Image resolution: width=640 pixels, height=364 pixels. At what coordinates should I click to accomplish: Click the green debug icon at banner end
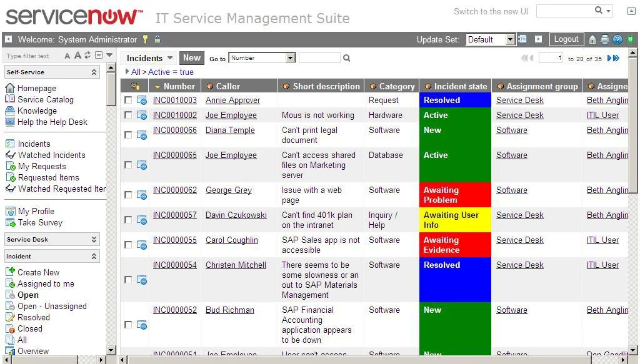coord(631,39)
